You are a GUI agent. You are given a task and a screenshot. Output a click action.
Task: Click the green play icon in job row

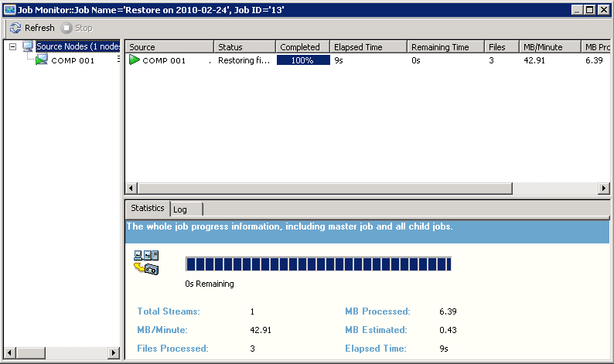(135, 60)
